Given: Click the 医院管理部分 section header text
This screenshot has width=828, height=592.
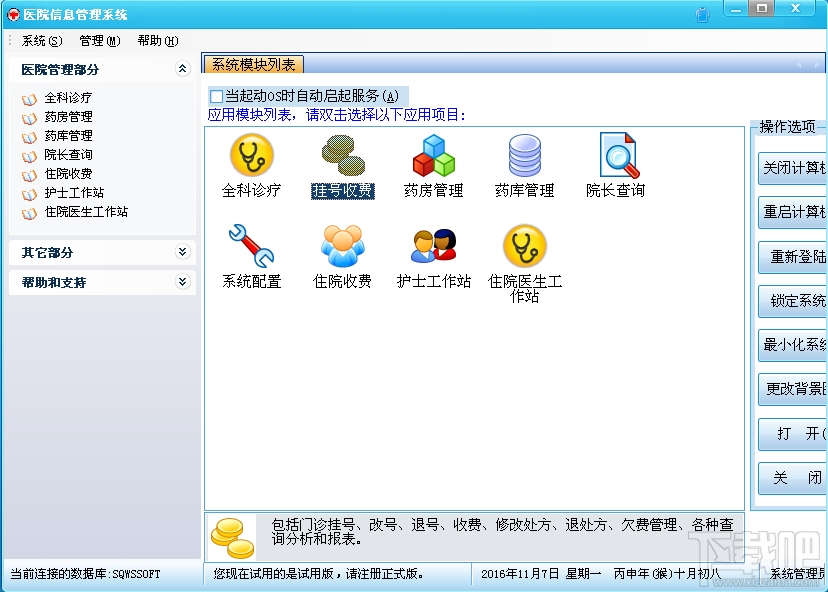Looking at the screenshot, I should pyautogui.click(x=60, y=70).
